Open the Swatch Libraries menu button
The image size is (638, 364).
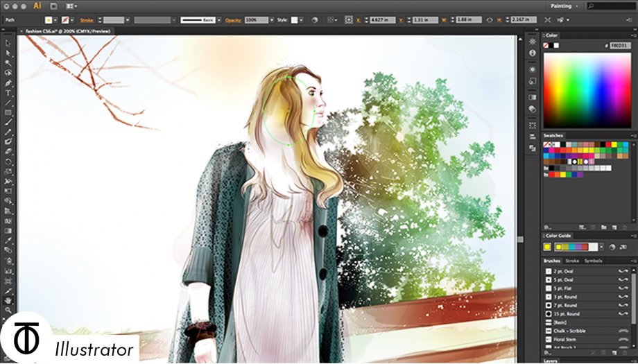tap(547, 227)
